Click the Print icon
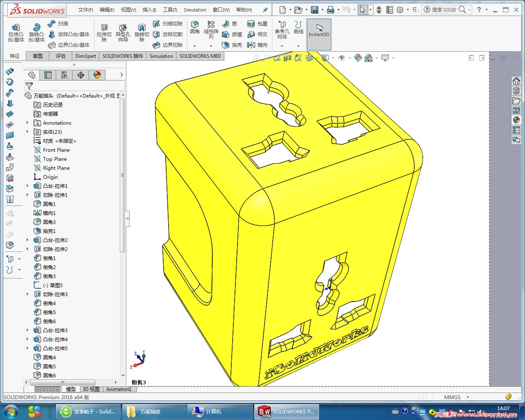 [x=331, y=10]
